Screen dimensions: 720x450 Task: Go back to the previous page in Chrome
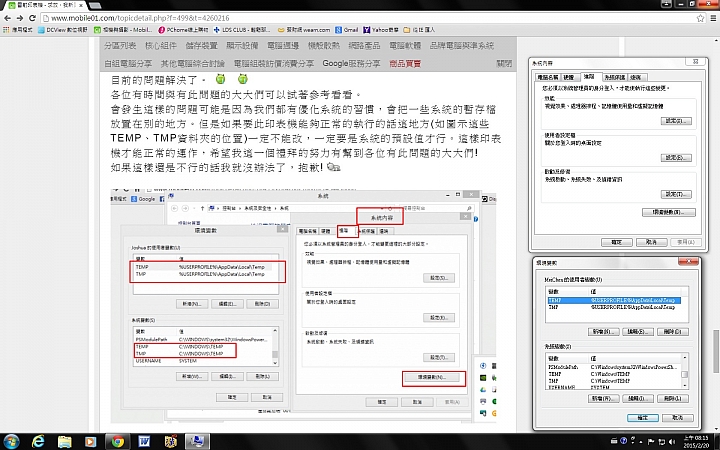click(x=7, y=18)
